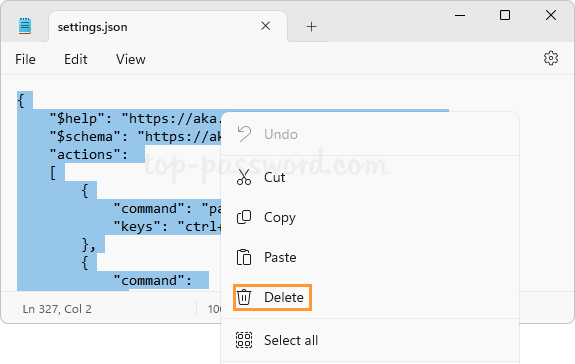Click the Undo arrow icon
The width and height of the screenshot is (575, 364).
(x=244, y=134)
